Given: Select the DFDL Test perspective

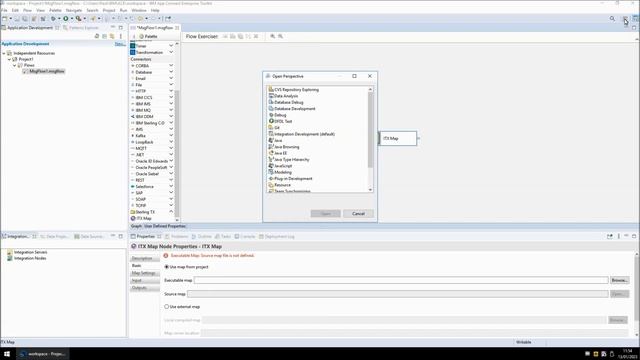Looking at the screenshot, I should tap(283, 121).
